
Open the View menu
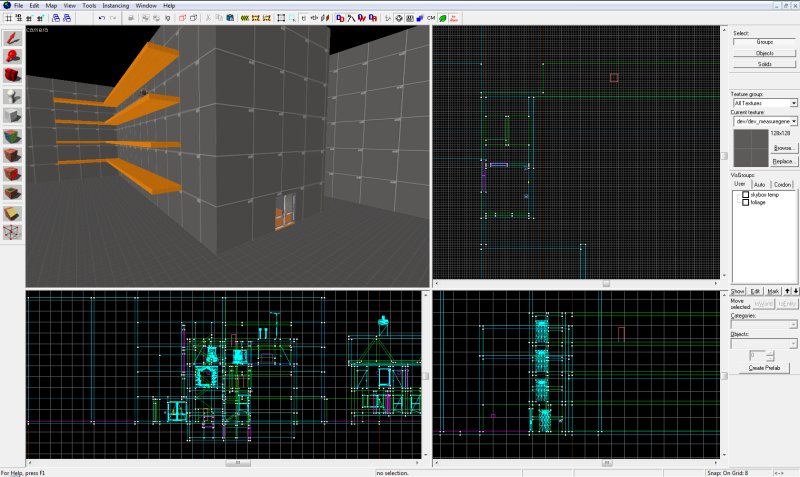pos(69,6)
